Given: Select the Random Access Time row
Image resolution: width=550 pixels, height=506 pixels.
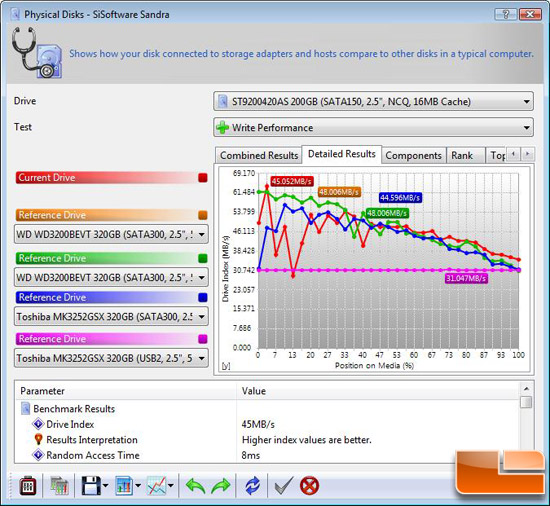Looking at the screenshot, I should pyautogui.click(x=267, y=455).
